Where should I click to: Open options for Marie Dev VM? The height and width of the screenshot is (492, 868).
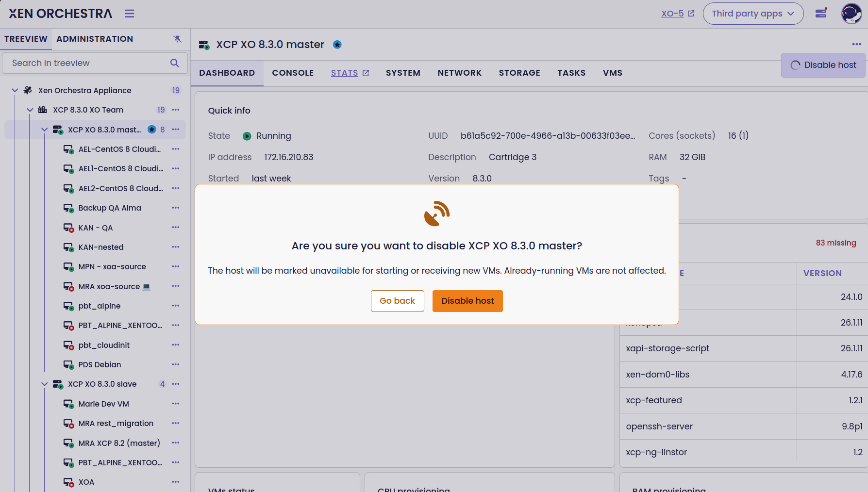(x=176, y=404)
